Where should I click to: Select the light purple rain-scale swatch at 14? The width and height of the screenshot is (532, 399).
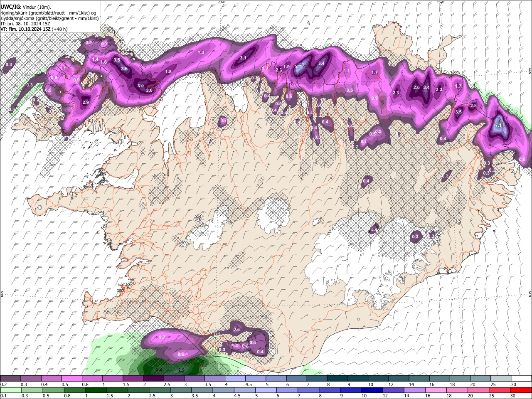tap(415, 390)
